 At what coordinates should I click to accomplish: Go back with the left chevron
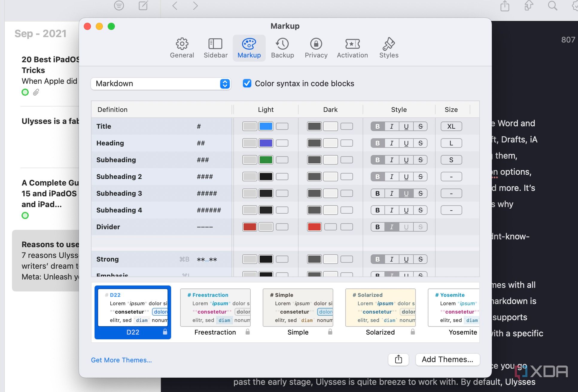coord(175,6)
